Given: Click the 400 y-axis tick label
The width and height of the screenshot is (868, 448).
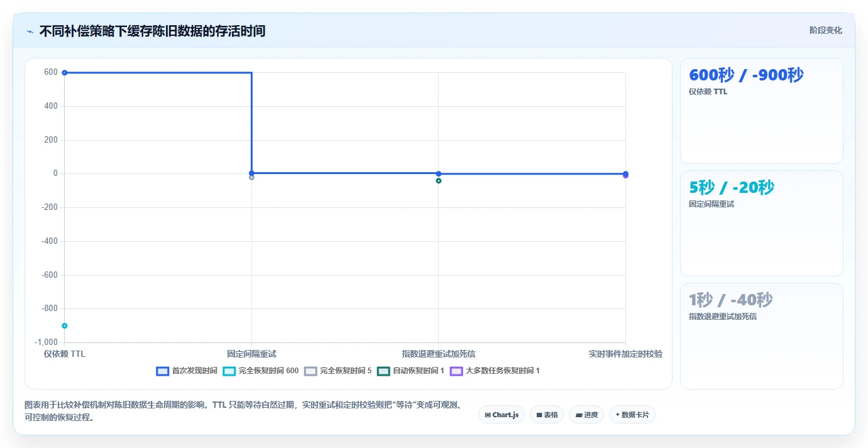Looking at the screenshot, I should point(51,106).
